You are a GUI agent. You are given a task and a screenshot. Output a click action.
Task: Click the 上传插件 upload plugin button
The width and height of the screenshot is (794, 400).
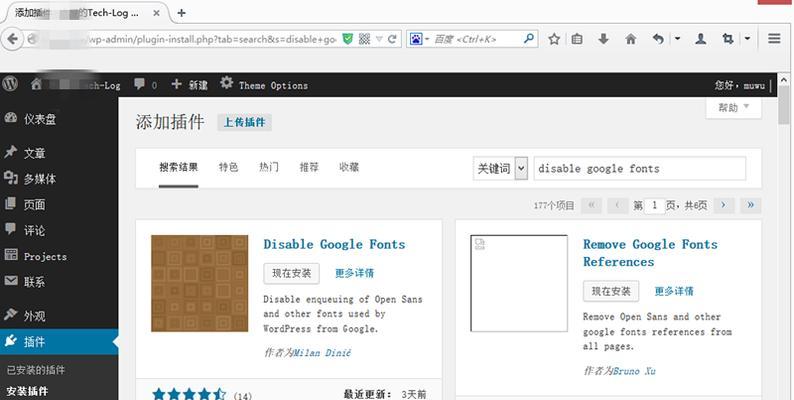(x=245, y=122)
